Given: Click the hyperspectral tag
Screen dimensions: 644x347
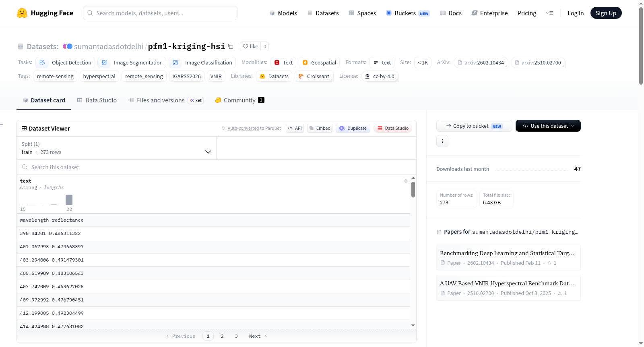Looking at the screenshot, I should [99, 76].
